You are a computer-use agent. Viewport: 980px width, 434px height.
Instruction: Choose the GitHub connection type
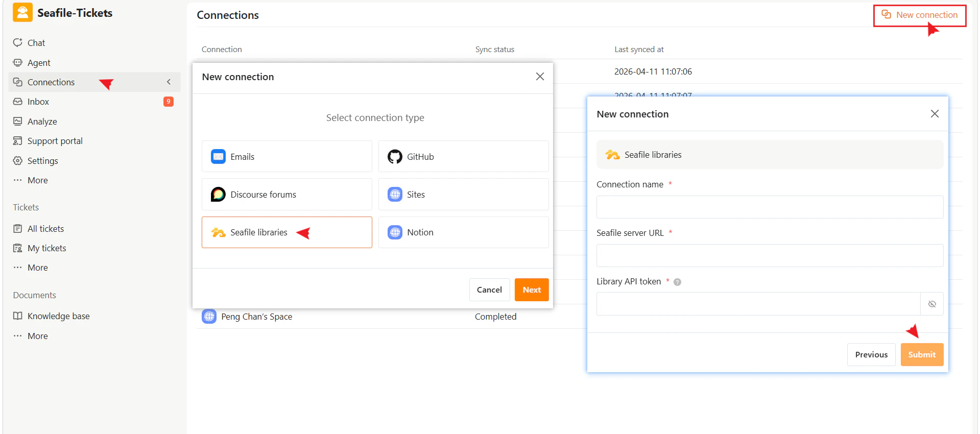(464, 157)
